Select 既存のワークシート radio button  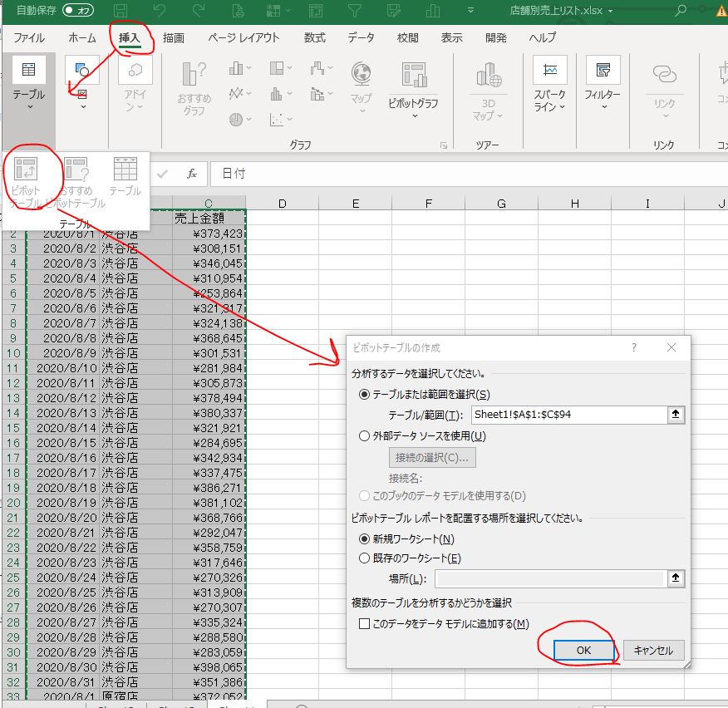364,558
